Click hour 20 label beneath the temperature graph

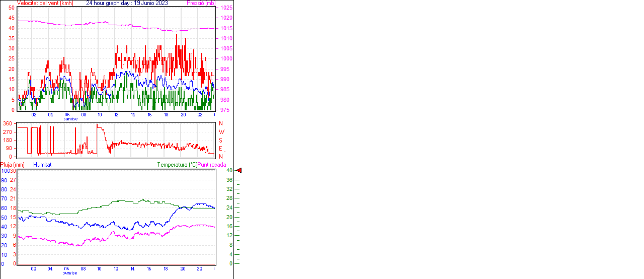[183, 269]
